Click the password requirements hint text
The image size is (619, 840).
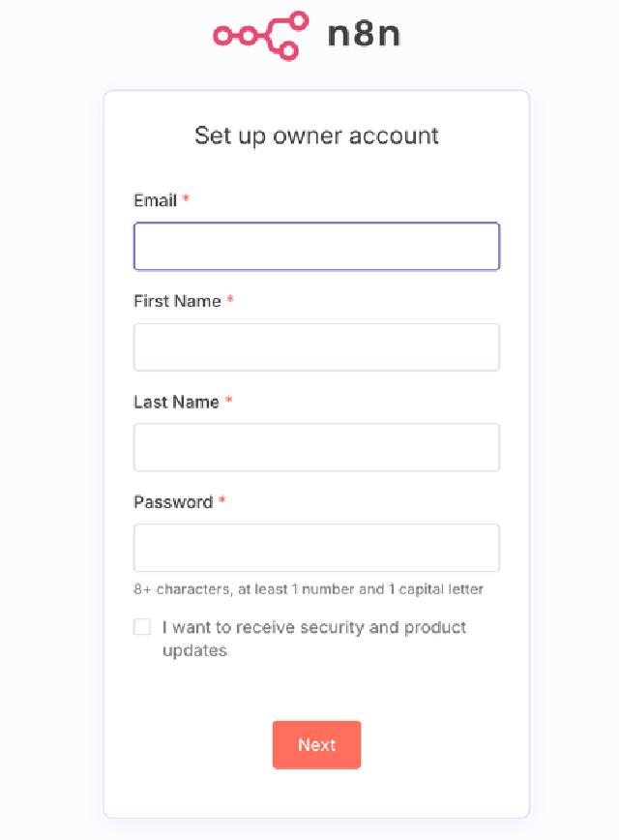309,589
